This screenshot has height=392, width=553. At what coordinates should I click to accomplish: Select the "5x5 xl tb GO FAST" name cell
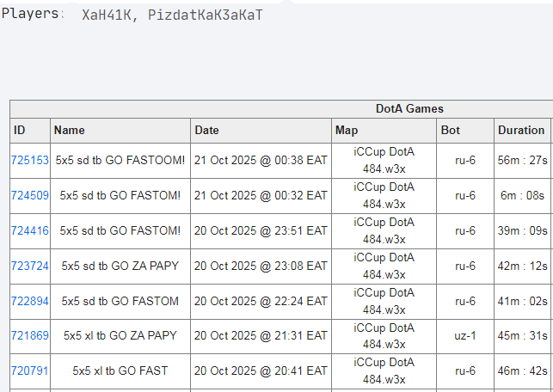pos(120,371)
